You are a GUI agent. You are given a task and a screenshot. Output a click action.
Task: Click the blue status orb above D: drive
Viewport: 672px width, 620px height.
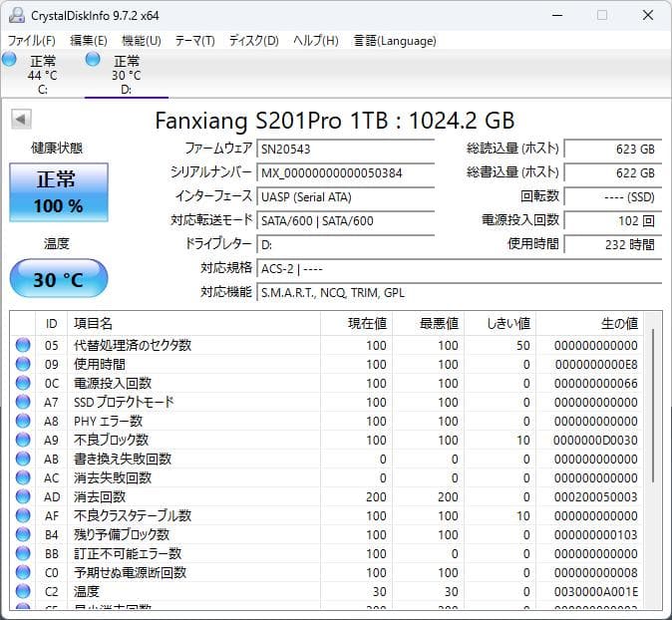click(93, 59)
